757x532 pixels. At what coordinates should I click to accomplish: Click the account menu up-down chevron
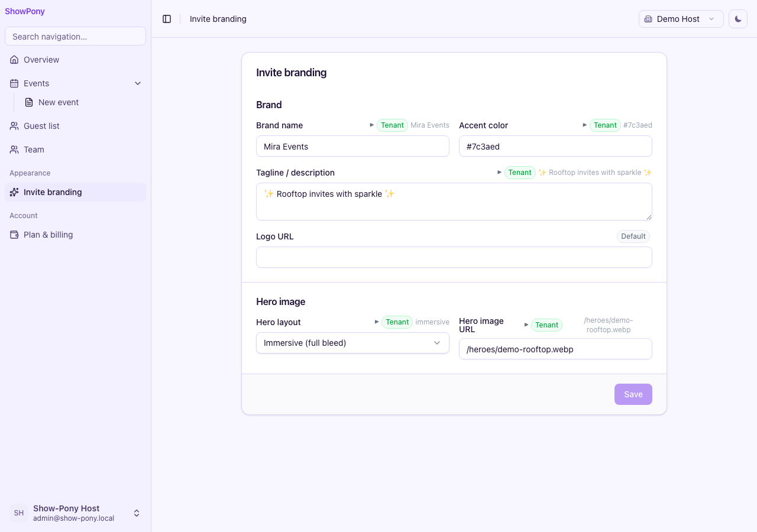tap(137, 513)
